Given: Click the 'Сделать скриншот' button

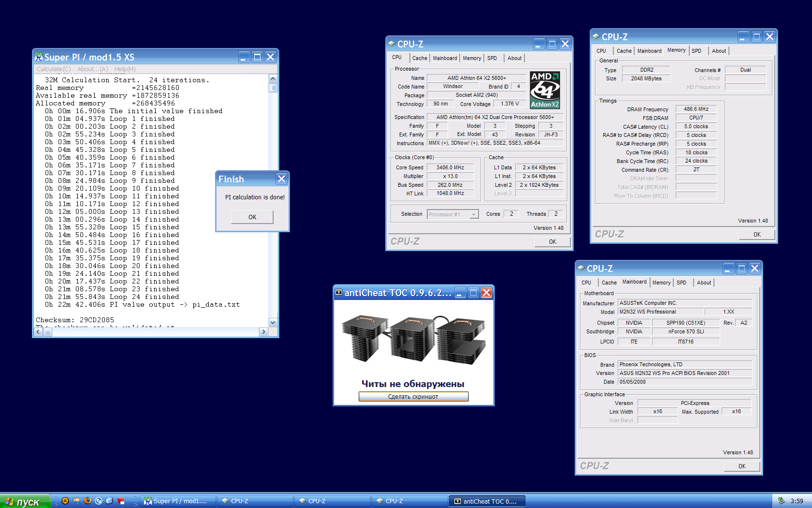Looking at the screenshot, I should pyautogui.click(x=413, y=396).
